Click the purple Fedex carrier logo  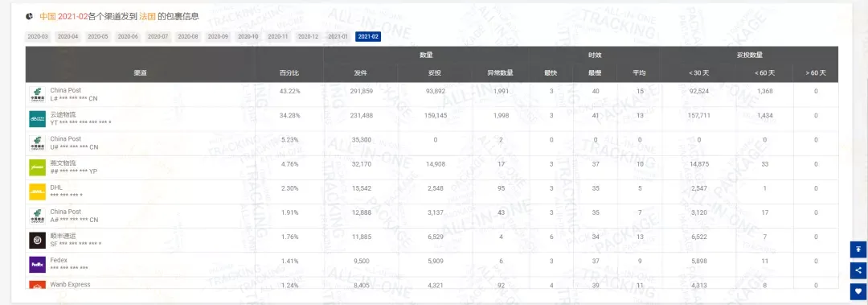pos(38,265)
